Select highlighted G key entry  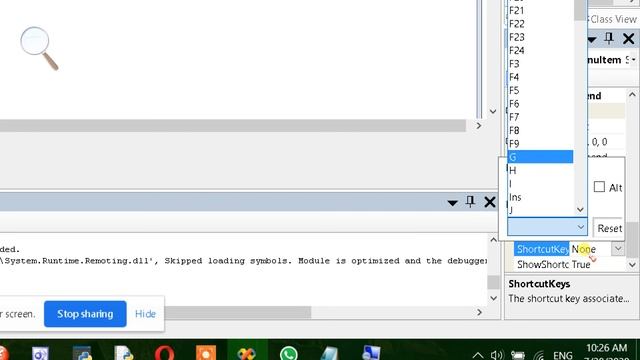click(x=540, y=157)
